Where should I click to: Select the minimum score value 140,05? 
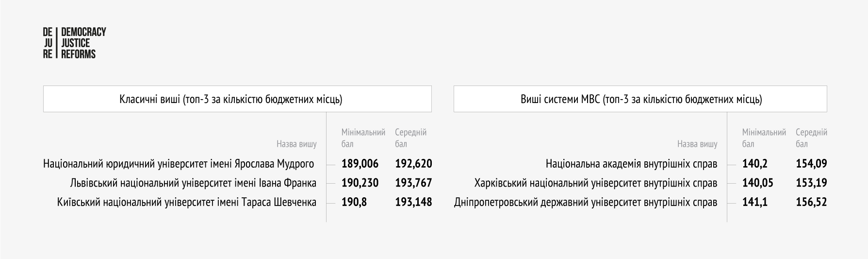tap(758, 183)
